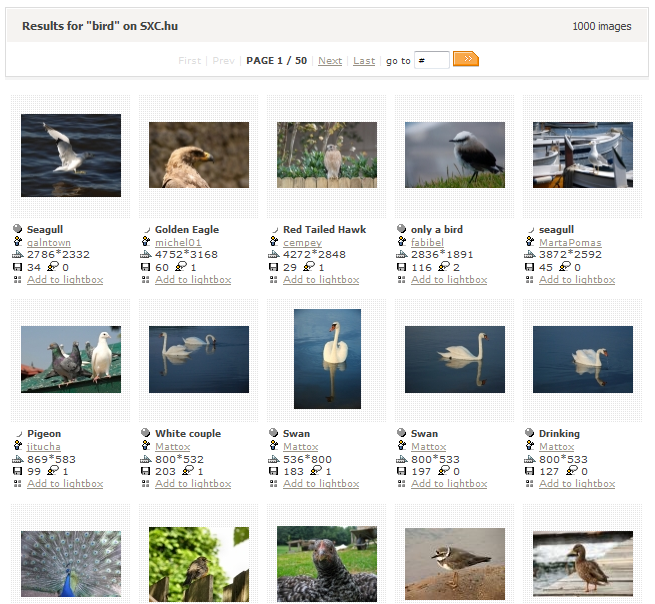Click the gray globe icon beside White couple
The height and width of the screenshot is (604, 655).
[145, 432]
